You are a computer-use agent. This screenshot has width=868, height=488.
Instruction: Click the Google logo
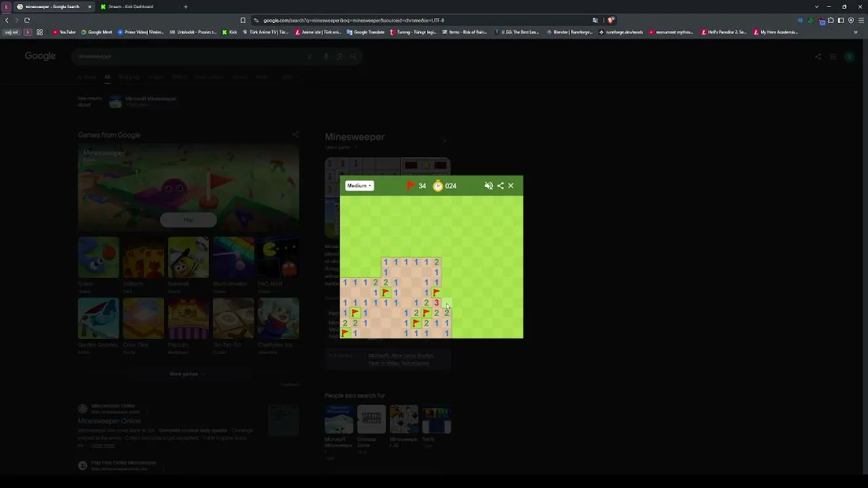(x=40, y=56)
